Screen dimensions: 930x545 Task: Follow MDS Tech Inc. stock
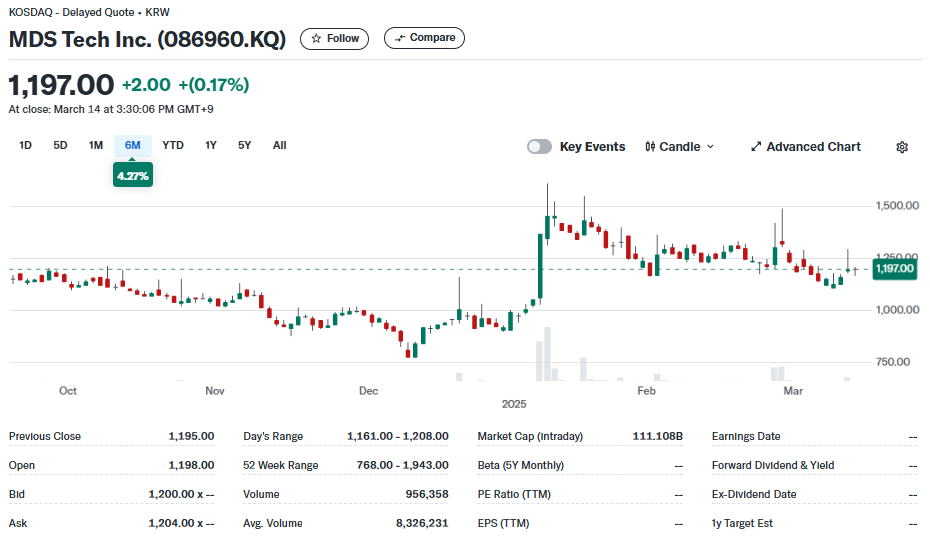(x=335, y=39)
